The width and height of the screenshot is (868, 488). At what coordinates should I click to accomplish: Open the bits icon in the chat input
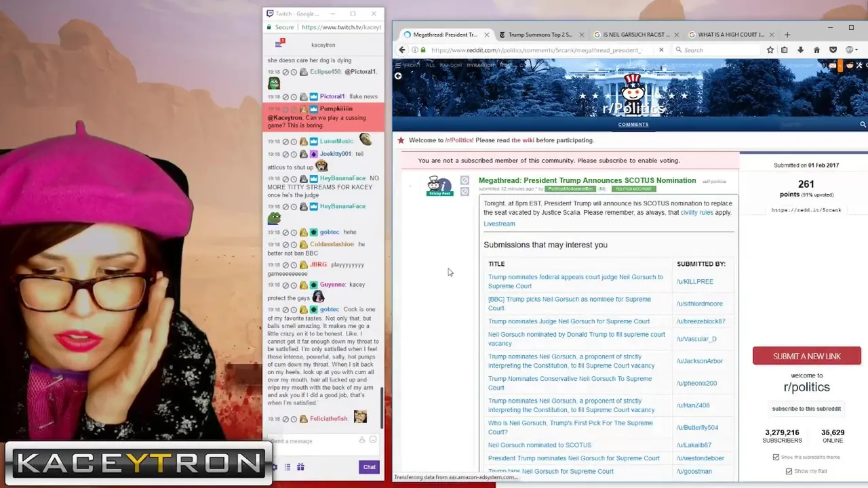point(362,440)
